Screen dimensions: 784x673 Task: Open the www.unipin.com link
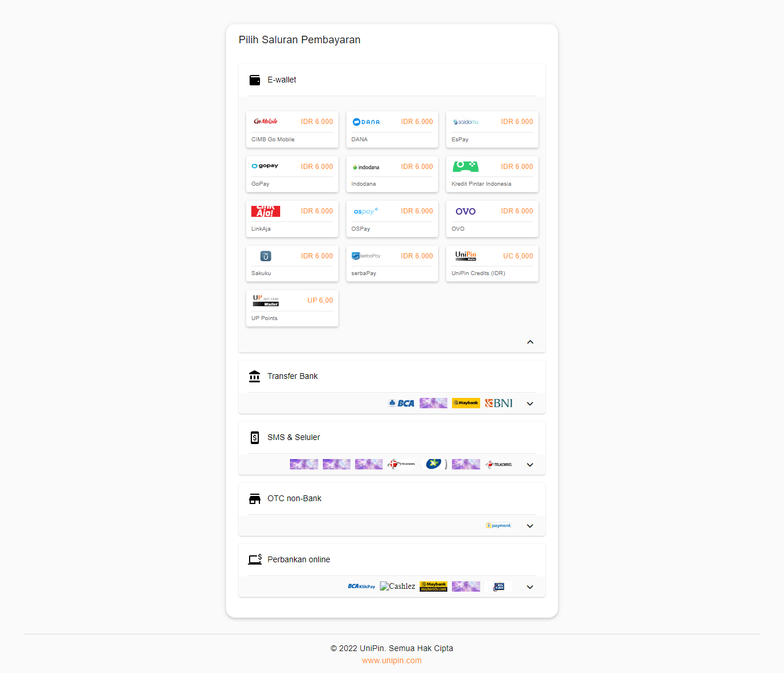[x=391, y=660]
